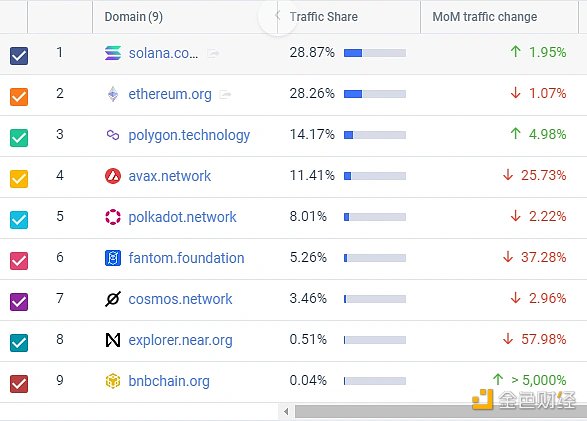
Task: Click the BNB Chain yellow logo icon
Action: pos(113,381)
